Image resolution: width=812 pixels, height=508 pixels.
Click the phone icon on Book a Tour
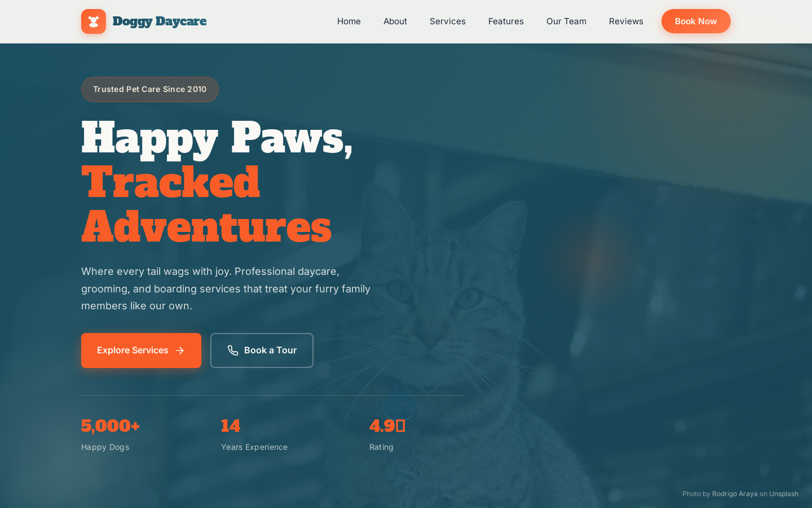tap(233, 351)
